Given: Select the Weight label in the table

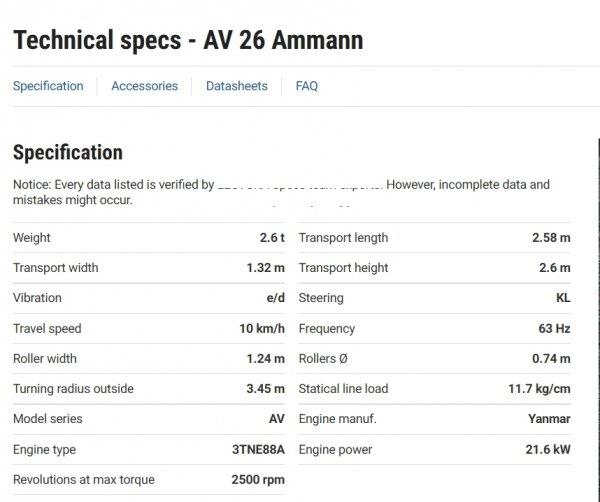Looking at the screenshot, I should 32,238.
